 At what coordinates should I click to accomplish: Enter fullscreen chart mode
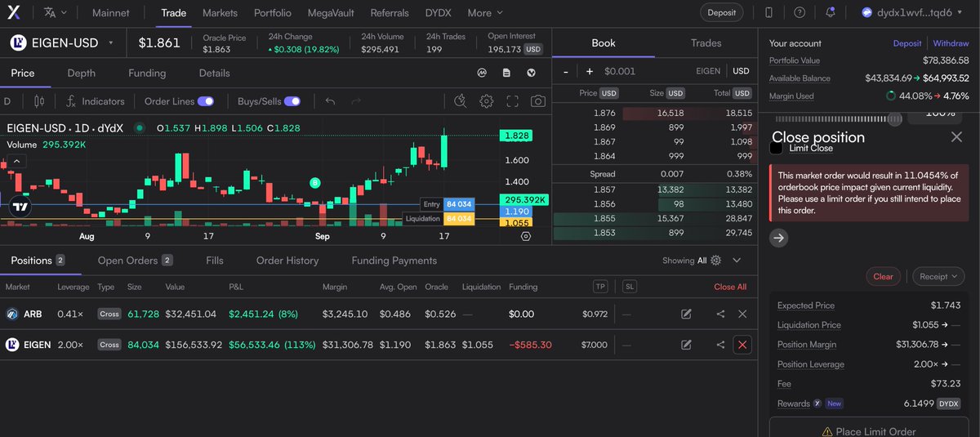pyautogui.click(x=513, y=101)
